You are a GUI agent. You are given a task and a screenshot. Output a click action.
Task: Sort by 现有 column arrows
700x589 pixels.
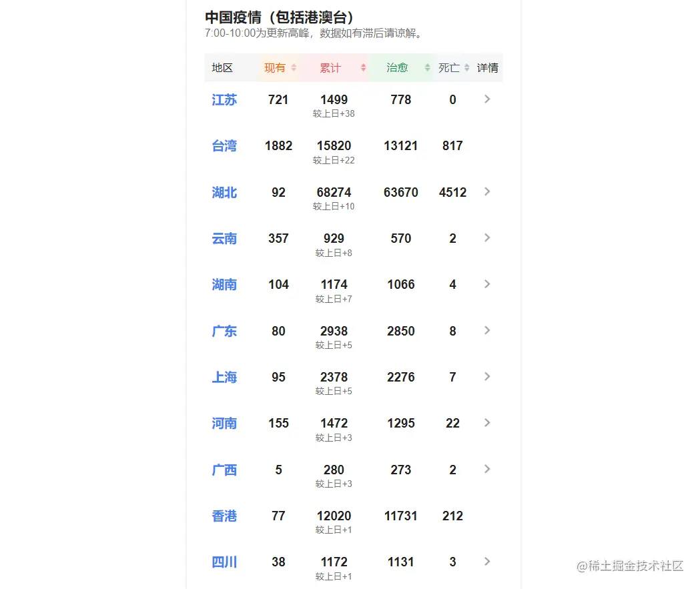click(x=294, y=68)
